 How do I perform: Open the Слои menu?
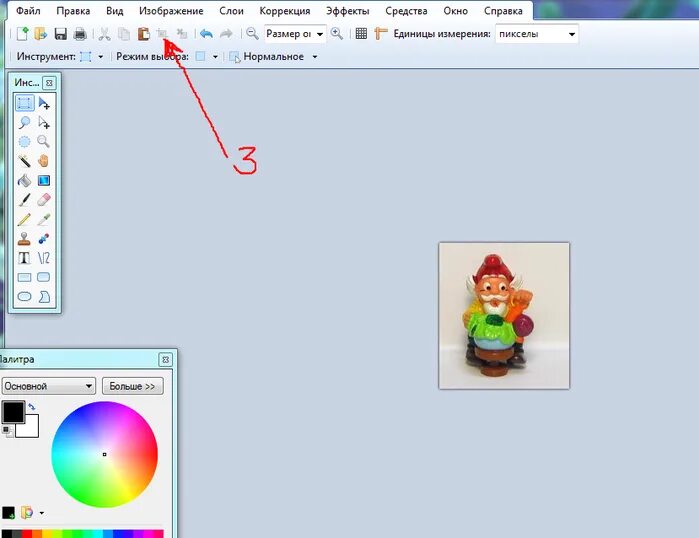[x=231, y=11]
